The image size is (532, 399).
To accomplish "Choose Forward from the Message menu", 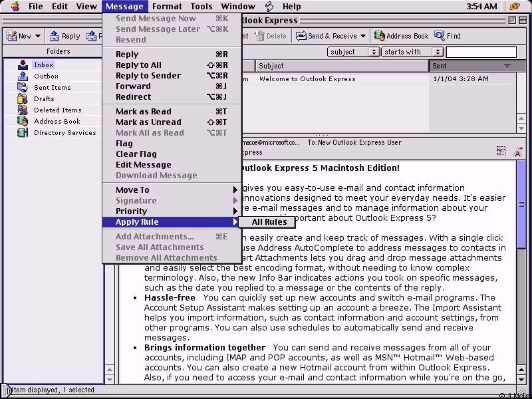I will point(172,86).
